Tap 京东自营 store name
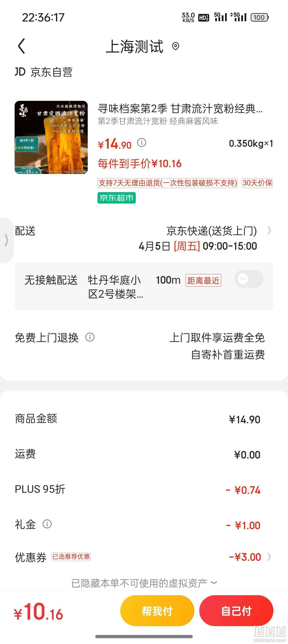This screenshot has height=644, width=288. coord(52,72)
